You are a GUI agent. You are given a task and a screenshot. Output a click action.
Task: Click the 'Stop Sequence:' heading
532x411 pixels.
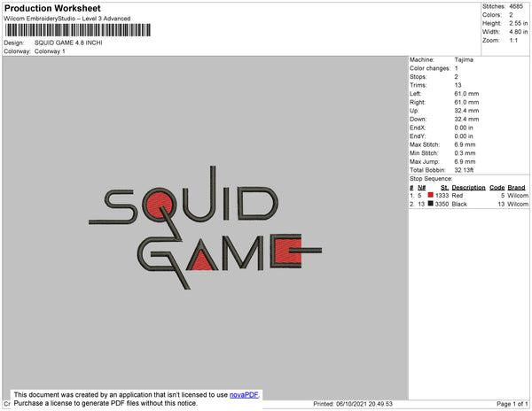pos(431,179)
